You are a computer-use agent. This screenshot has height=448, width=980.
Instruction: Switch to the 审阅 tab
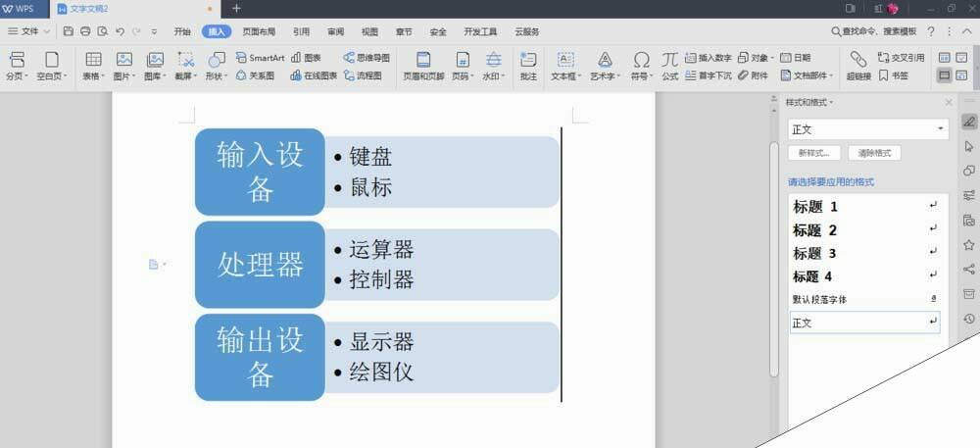click(x=335, y=32)
